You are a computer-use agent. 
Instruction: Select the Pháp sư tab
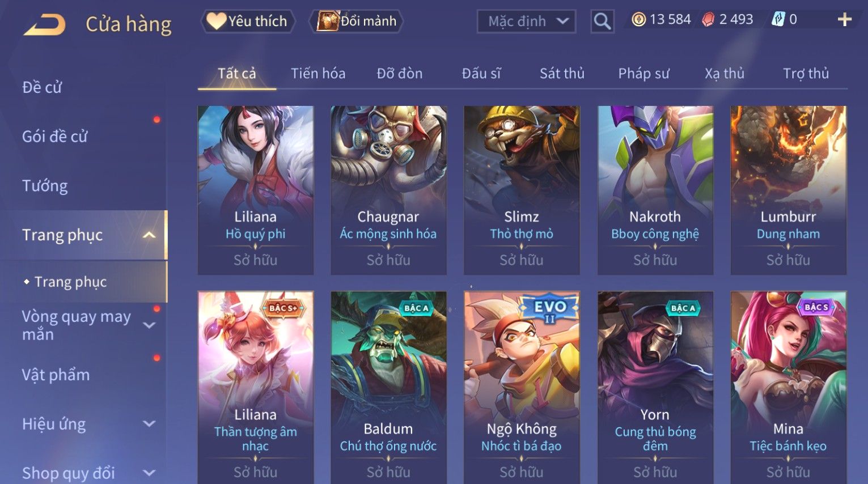click(643, 74)
